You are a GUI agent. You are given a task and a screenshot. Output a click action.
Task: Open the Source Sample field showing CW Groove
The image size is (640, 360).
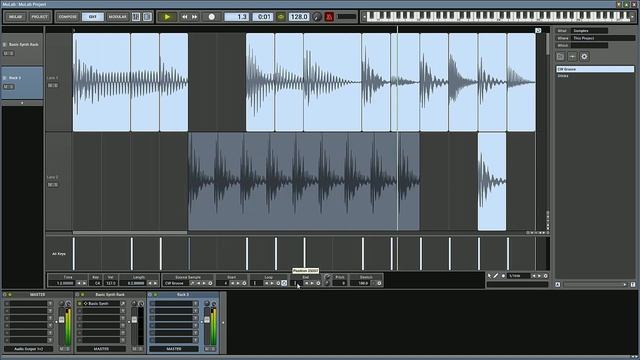coord(176,283)
